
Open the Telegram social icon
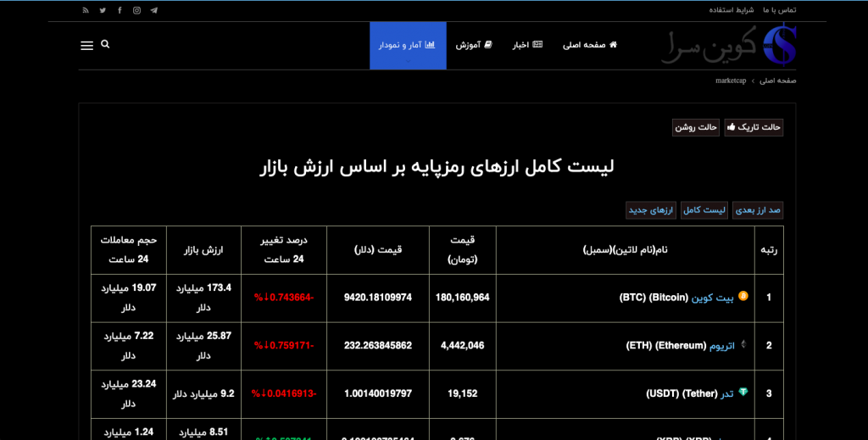tap(154, 10)
